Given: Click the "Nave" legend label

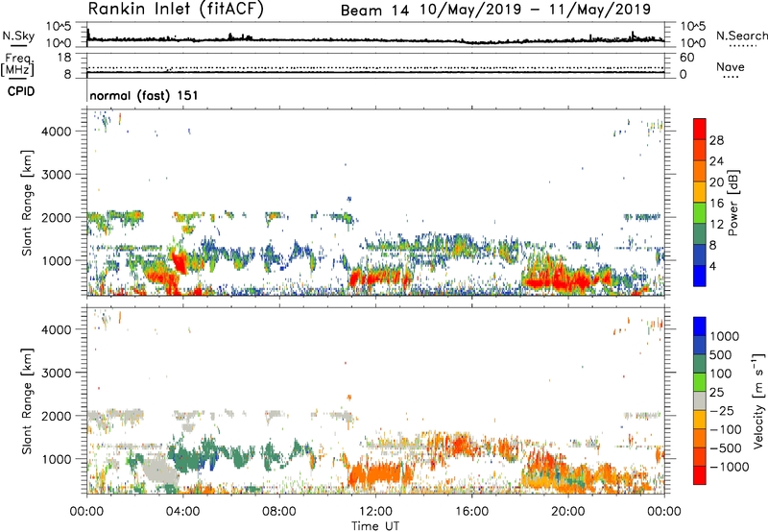Looking at the screenshot, I should pos(730,66).
